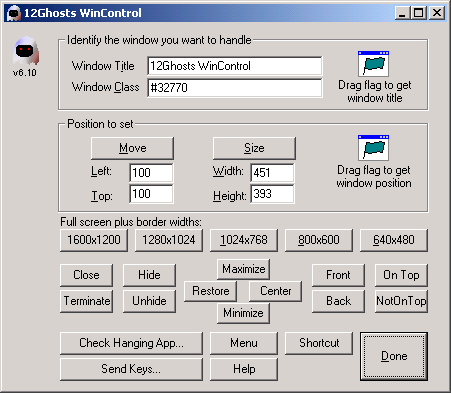Choose the 1024x768 preset
The height and width of the screenshot is (393, 451).
[x=244, y=240]
